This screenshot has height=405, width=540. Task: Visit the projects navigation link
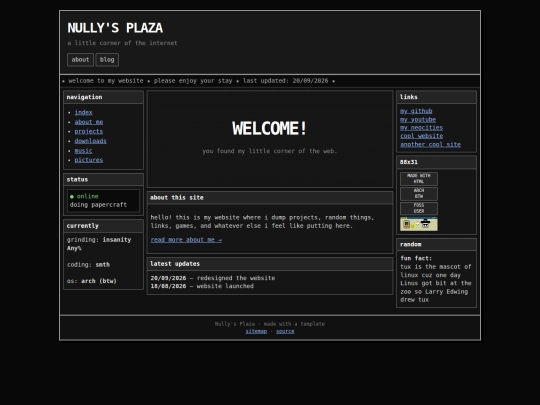click(89, 131)
